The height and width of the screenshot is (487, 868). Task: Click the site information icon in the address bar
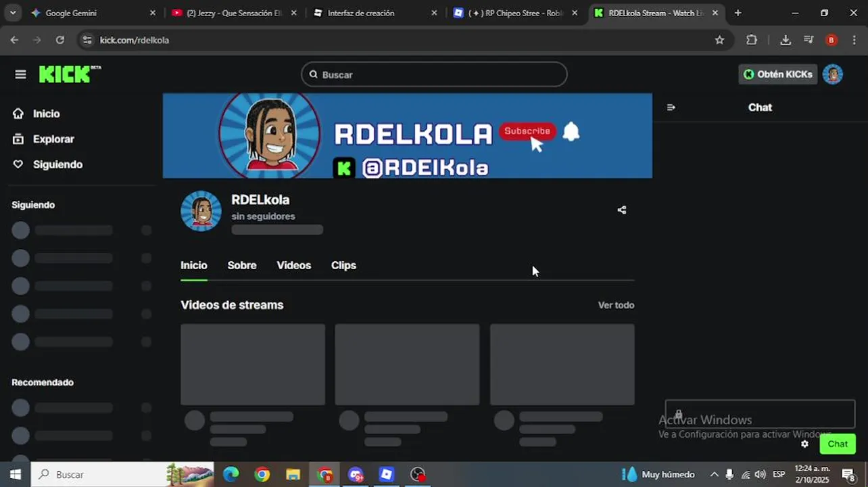(x=87, y=40)
